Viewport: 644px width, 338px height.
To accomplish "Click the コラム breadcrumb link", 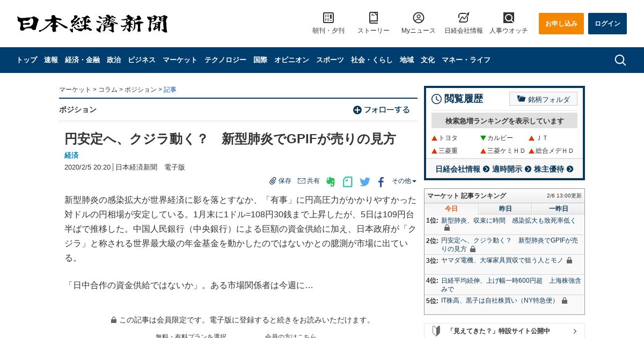I will [108, 90].
